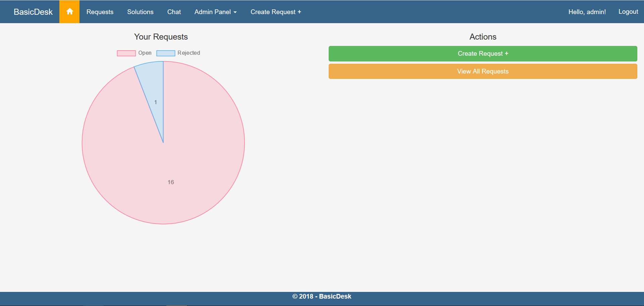
Task: Open the Requests page from navbar
Action: (x=100, y=12)
